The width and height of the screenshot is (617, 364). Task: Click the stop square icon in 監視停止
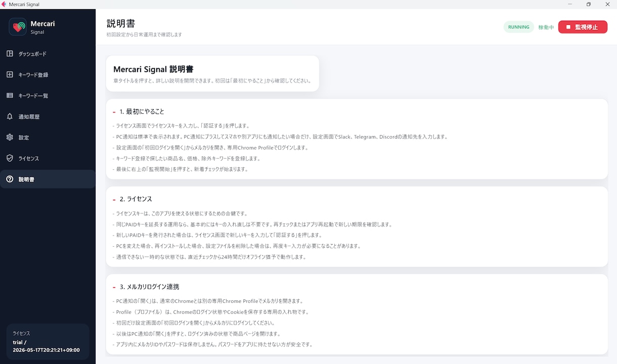[568, 27]
